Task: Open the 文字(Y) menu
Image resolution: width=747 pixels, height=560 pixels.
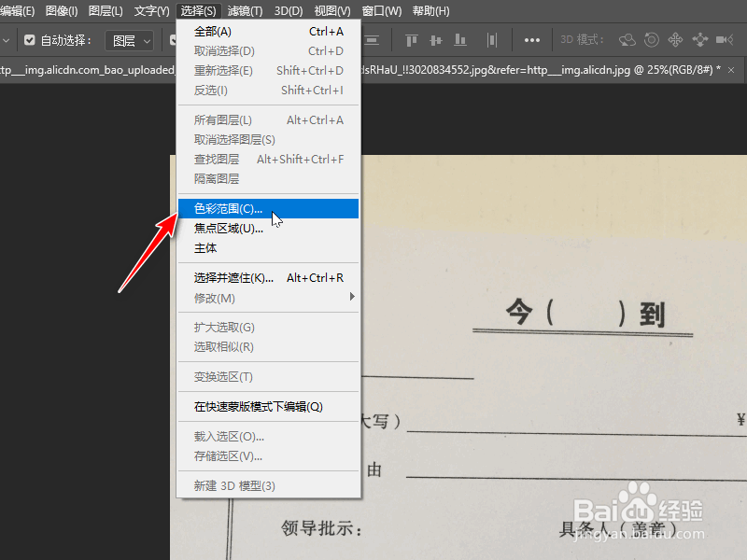Action: tap(151, 11)
